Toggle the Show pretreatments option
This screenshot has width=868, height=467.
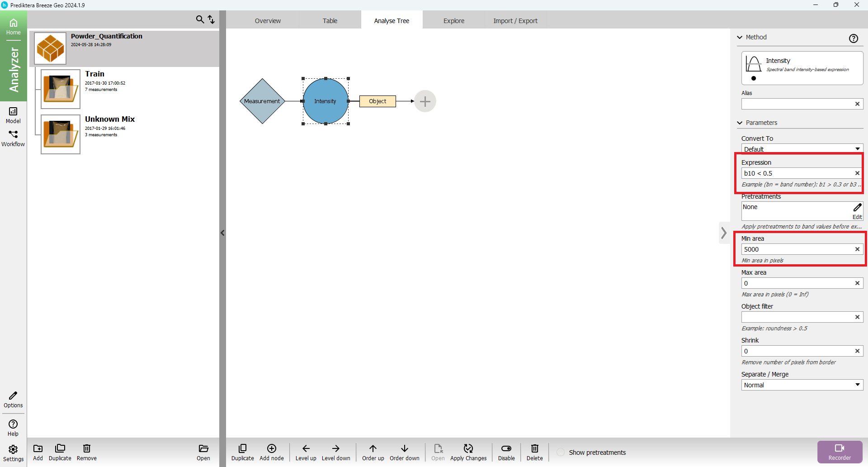[x=561, y=453]
